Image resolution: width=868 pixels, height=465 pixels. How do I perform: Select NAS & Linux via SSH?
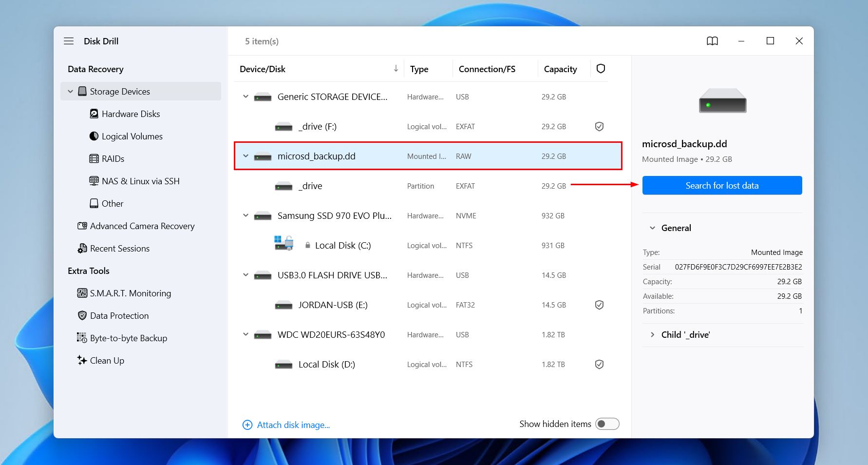click(x=140, y=181)
